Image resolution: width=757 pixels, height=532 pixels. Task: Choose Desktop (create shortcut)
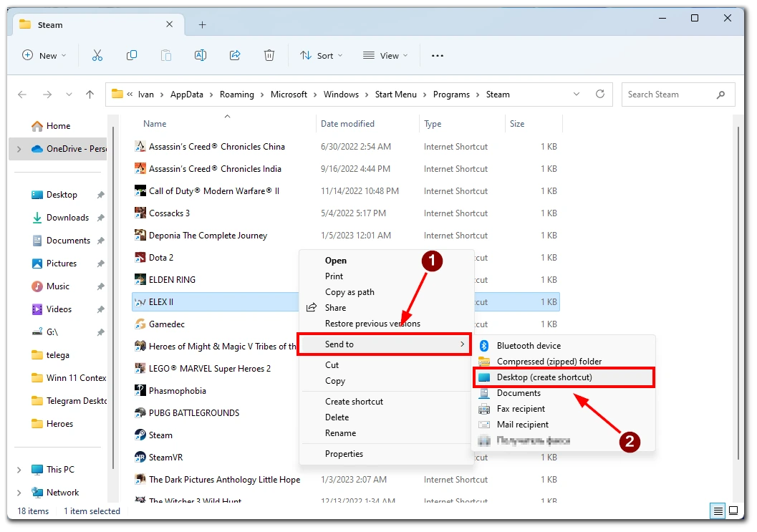coord(564,377)
